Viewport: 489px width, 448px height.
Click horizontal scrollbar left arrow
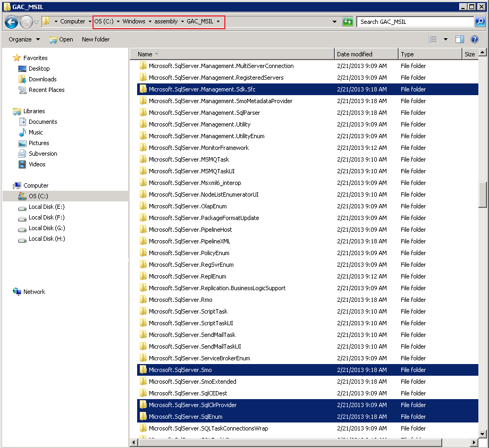(134, 442)
